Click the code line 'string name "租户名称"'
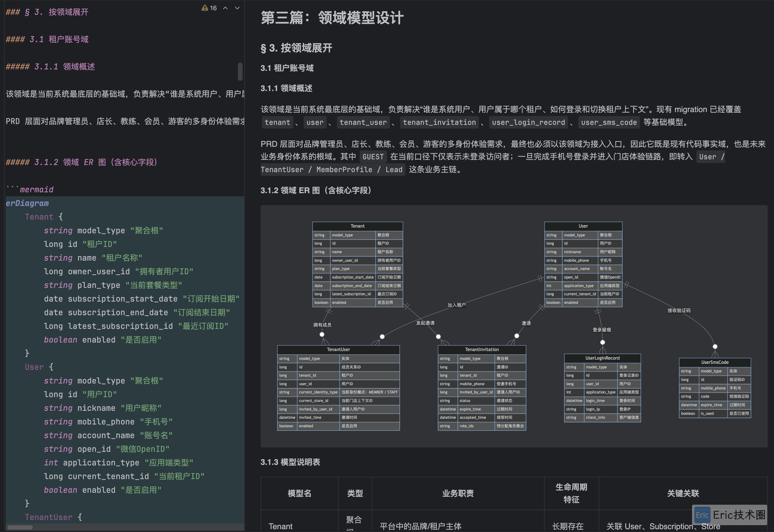 [x=93, y=258]
